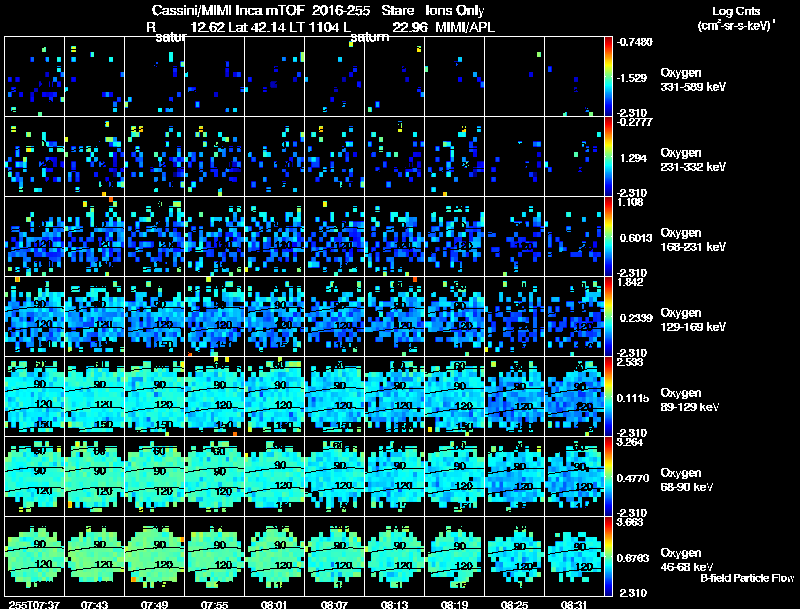Select the 08:19 panel in Oxygen 68-90 keV row
The height and width of the screenshot is (609, 800).
(455, 476)
